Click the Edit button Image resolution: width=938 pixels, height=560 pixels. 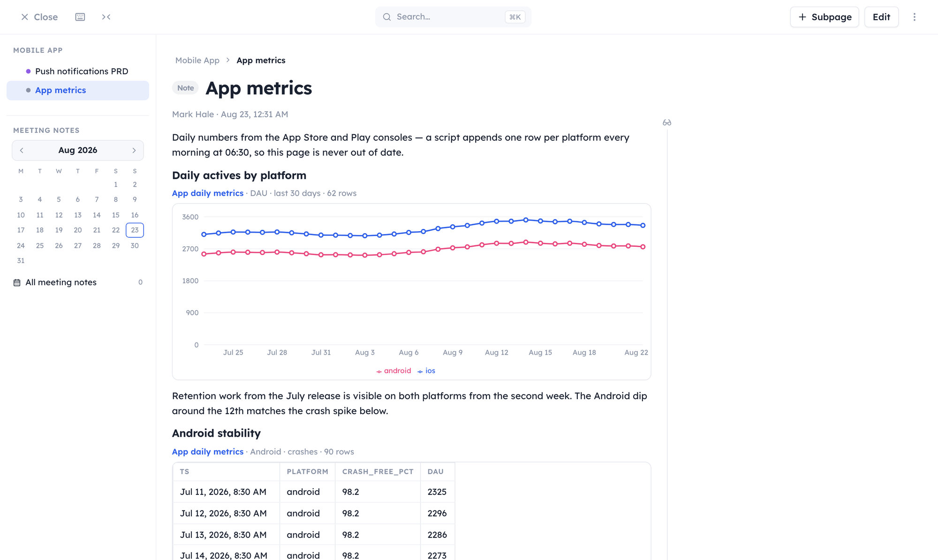tap(881, 17)
